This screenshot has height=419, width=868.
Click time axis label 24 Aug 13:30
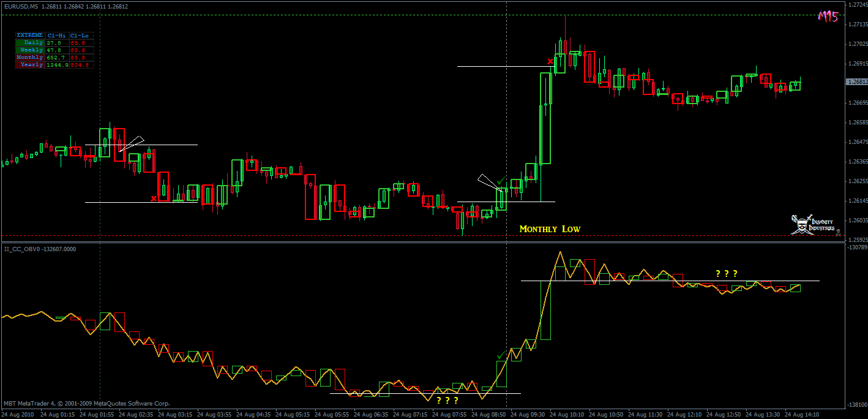click(763, 415)
